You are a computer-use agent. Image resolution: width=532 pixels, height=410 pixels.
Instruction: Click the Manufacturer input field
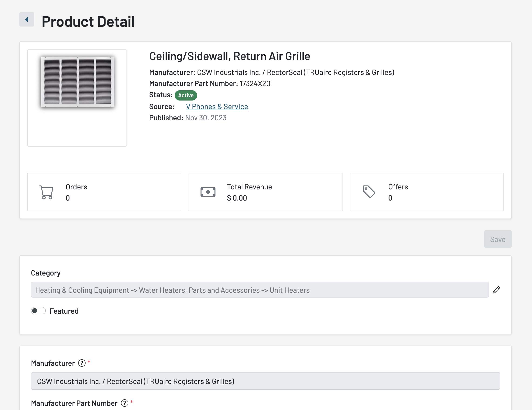(265, 381)
